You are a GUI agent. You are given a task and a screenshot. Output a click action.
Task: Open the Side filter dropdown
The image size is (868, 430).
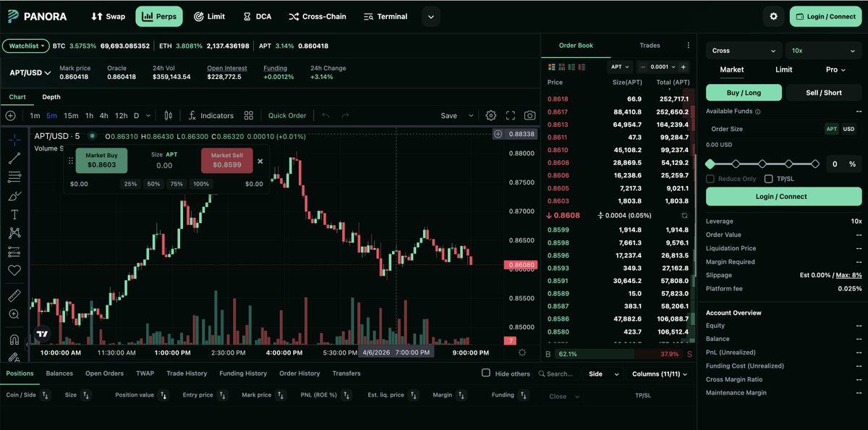click(604, 374)
